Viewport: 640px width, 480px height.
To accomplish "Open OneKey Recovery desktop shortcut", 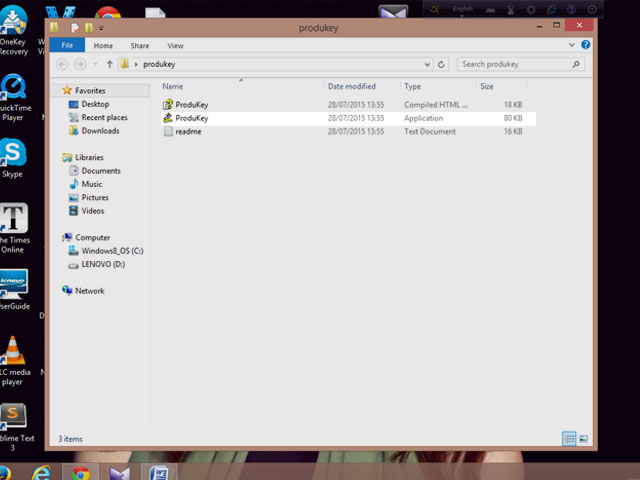I will pyautogui.click(x=13, y=30).
